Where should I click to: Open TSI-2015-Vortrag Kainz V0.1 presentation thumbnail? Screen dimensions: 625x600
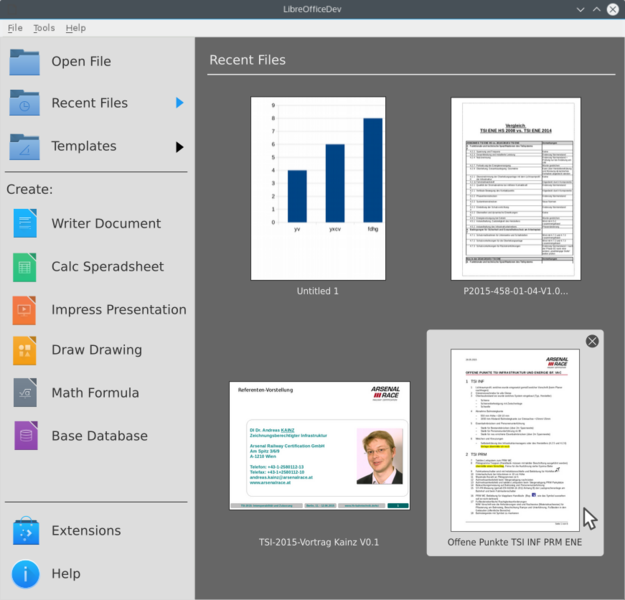click(319, 445)
